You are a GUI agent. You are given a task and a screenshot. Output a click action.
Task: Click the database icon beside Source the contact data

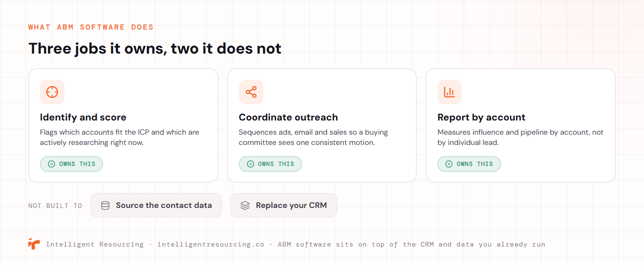105,205
